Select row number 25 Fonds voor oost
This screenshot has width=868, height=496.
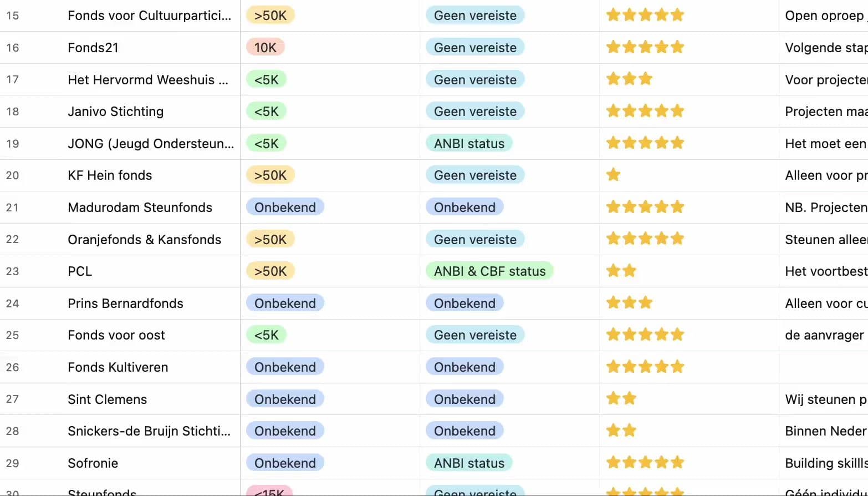(x=12, y=335)
